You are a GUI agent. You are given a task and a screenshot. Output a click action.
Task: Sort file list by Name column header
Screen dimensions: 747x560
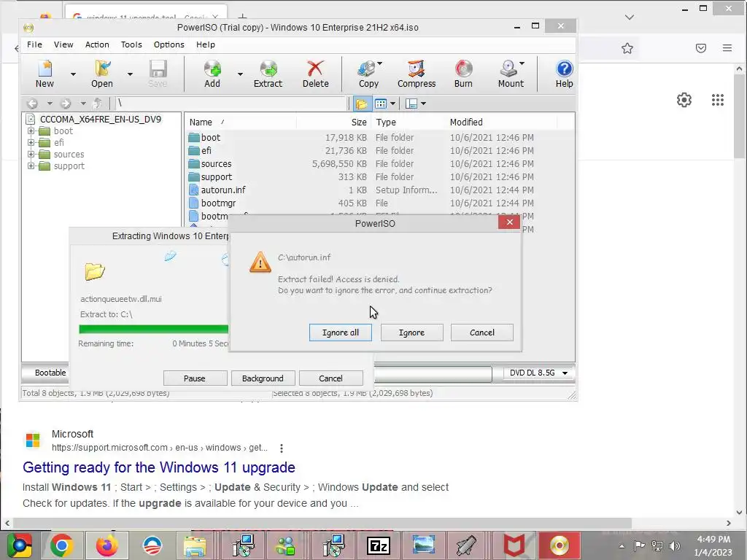[x=240, y=122]
